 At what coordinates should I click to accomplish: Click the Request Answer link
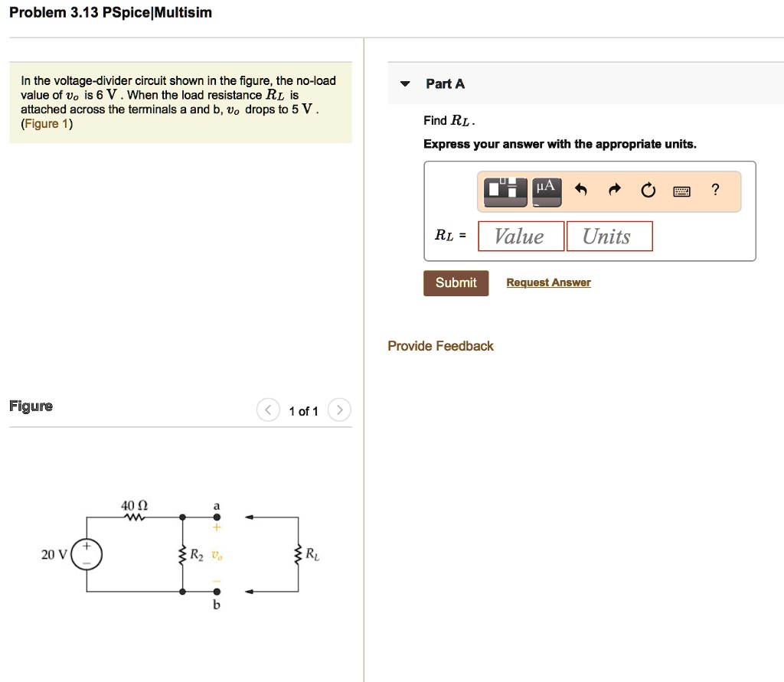[548, 282]
